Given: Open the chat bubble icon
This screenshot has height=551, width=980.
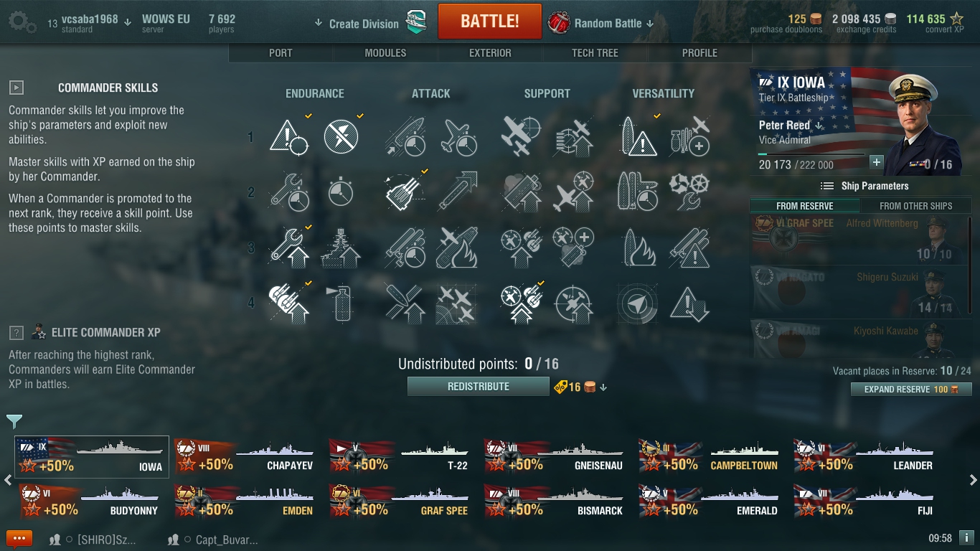Looking at the screenshot, I should (19, 539).
